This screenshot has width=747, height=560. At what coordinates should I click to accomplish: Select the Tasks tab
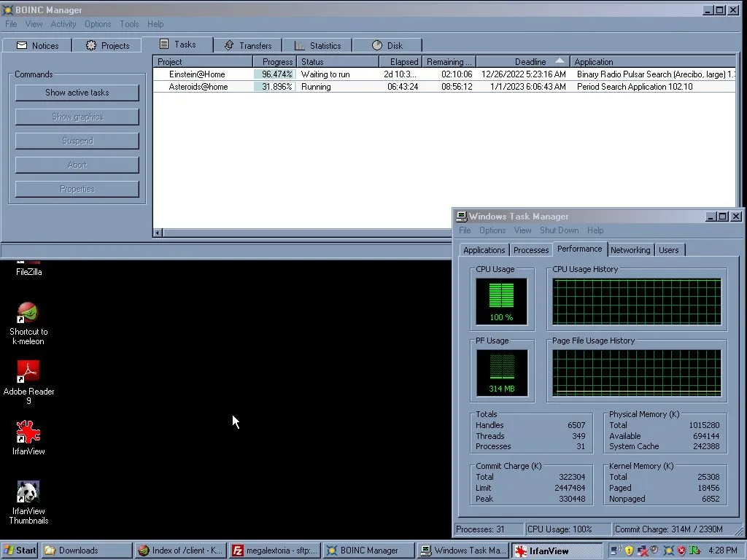tap(177, 44)
